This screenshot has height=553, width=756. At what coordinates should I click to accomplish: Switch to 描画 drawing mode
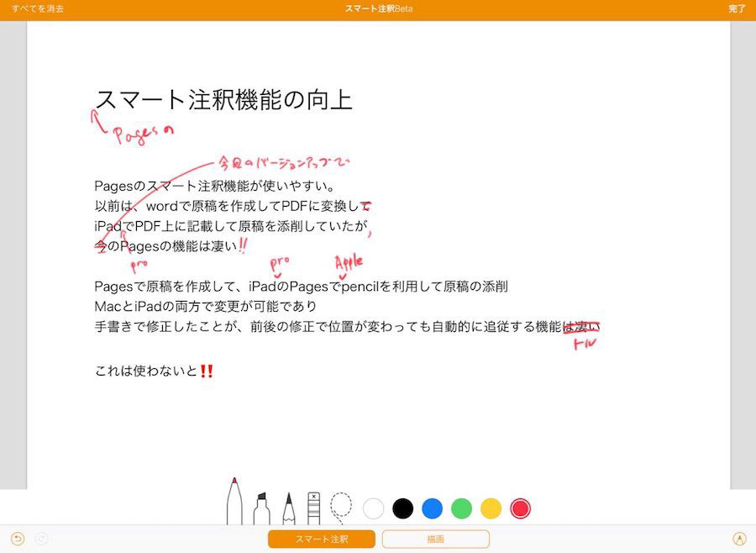coord(436,539)
